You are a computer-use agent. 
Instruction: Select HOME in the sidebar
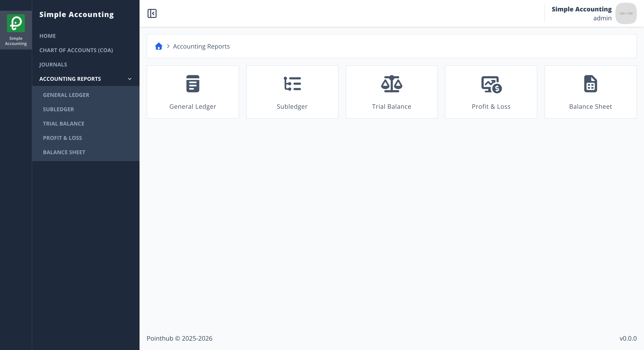(47, 36)
